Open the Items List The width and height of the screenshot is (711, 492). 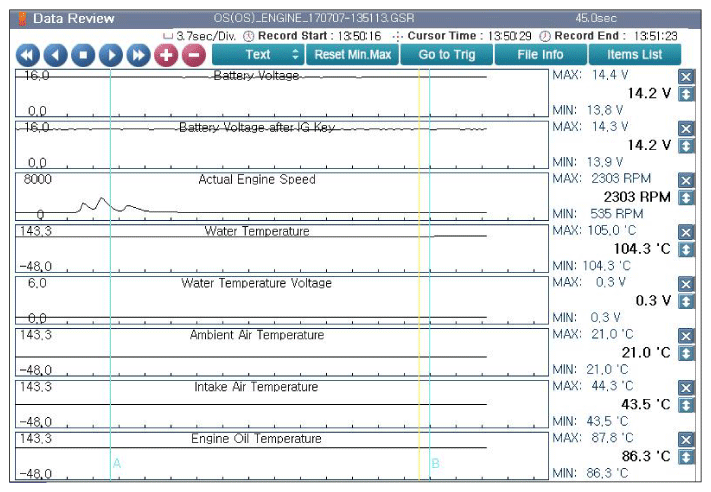[634, 55]
